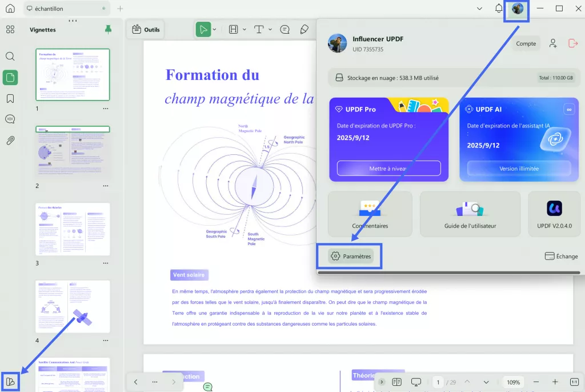Unpin the Vignettes panel
585x392 pixels.
(x=109, y=29)
